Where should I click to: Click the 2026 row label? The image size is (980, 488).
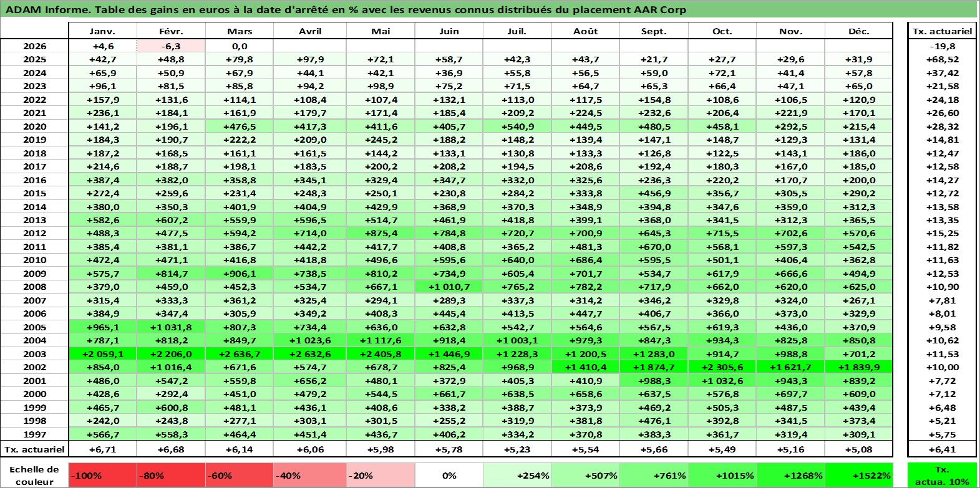coord(34,46)
